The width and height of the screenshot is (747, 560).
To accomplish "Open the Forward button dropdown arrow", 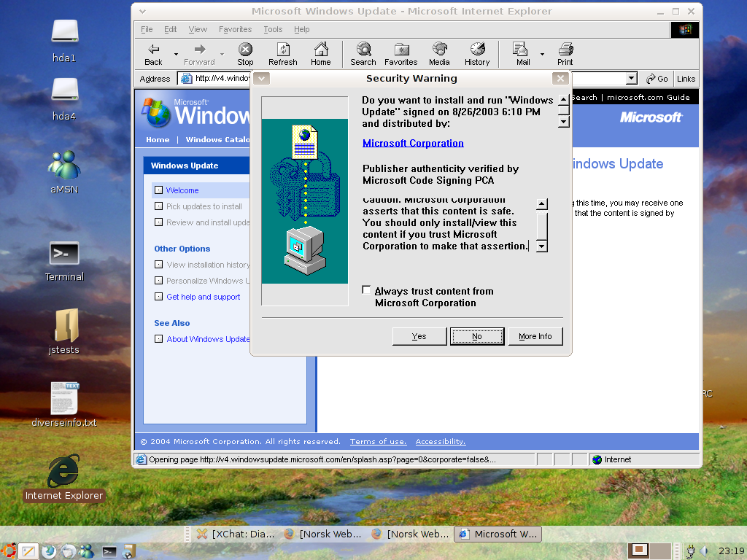I will point(222,54).
